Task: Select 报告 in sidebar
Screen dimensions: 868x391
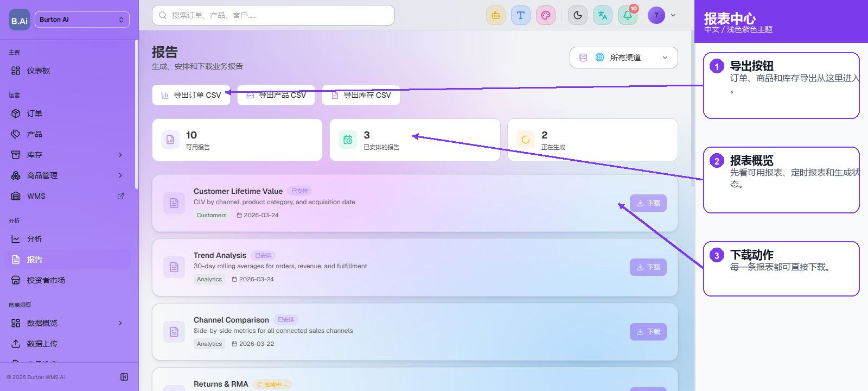Action: click(x=67, y=260)
